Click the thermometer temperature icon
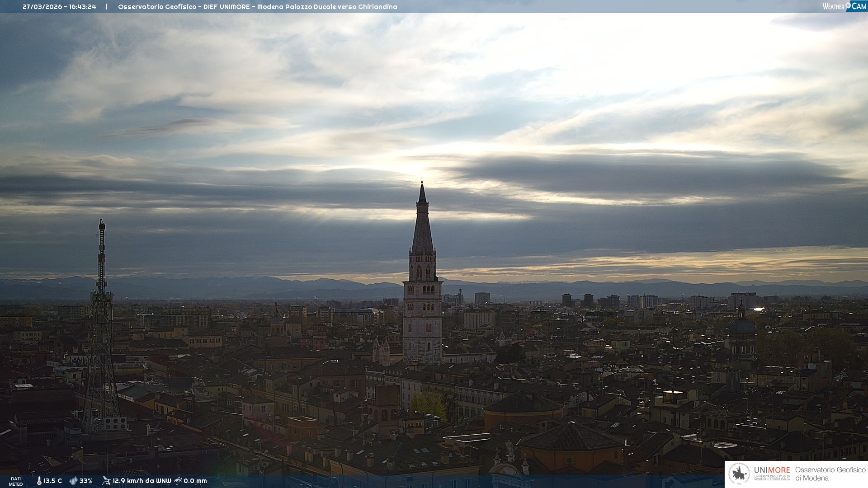Image resolution: width=868 pixels, height=488 pixels. point(39,481)
